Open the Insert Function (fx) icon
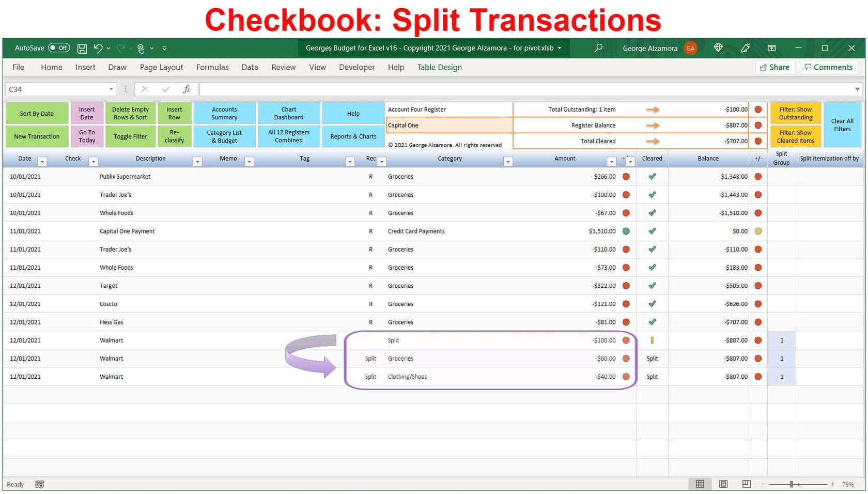This screenshot has height=494, width=868. coord(187,89)
